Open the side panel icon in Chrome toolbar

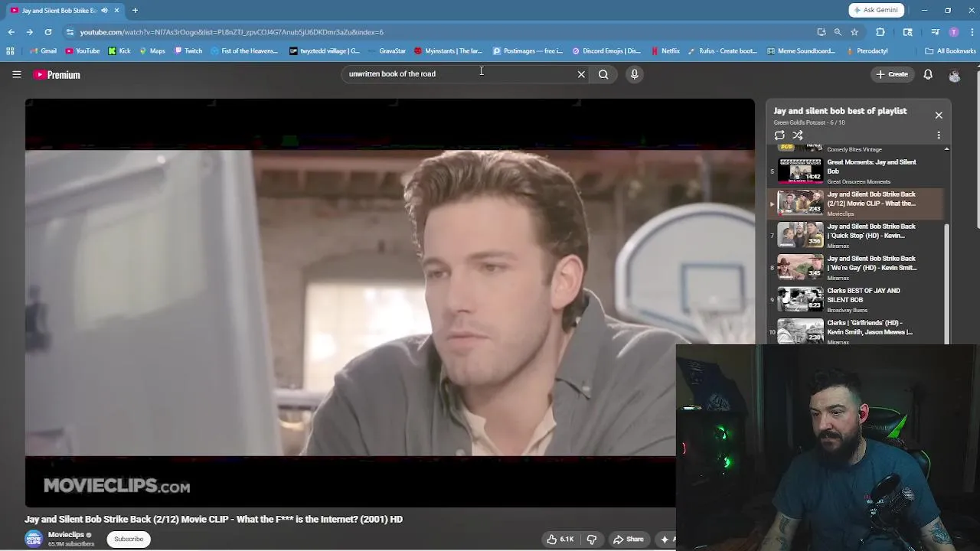tap(908, 32)
